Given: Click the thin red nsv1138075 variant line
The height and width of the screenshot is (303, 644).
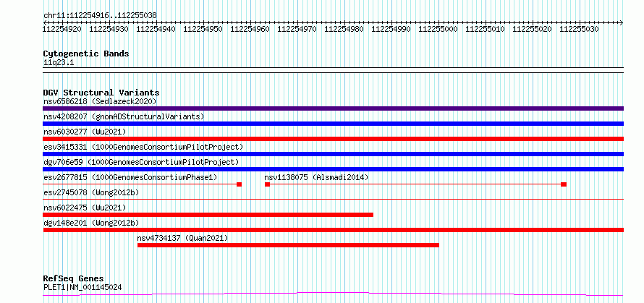Looking at the screenshot, I should pos(415,184).
